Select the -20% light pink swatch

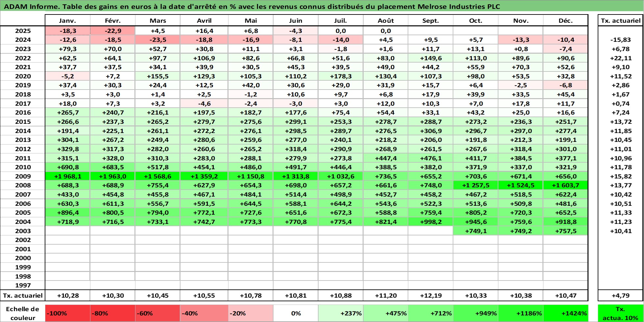click(250, 313)
